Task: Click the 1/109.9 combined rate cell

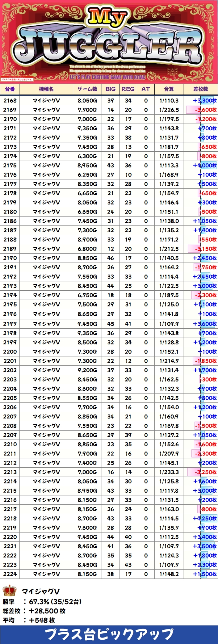Action: [x=169, y=324]
